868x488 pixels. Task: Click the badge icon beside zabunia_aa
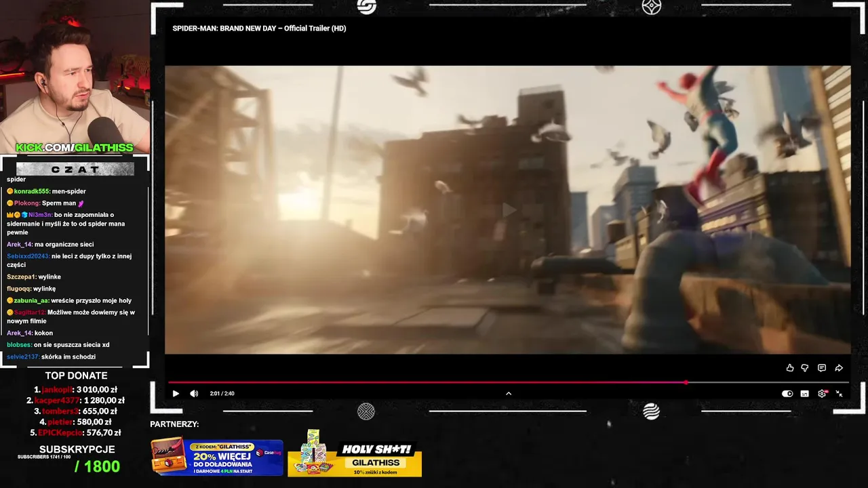pos(10,301)
